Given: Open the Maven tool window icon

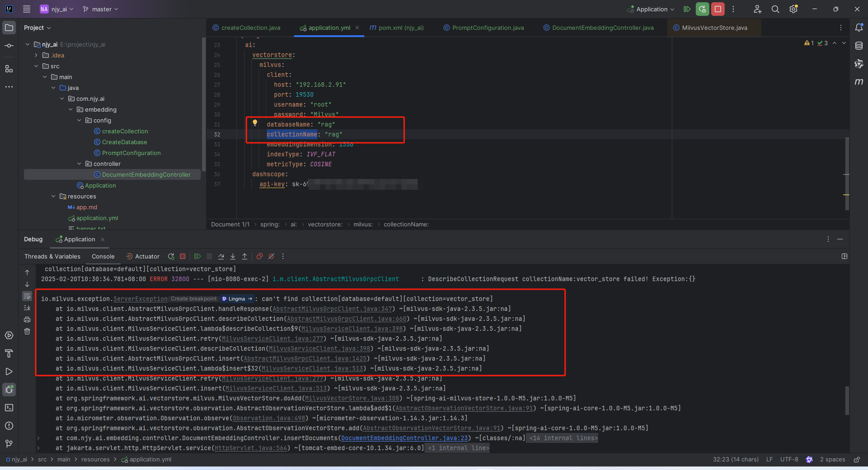Looking at the screenshot, I should pyautogui.click(x=859, y=82).
